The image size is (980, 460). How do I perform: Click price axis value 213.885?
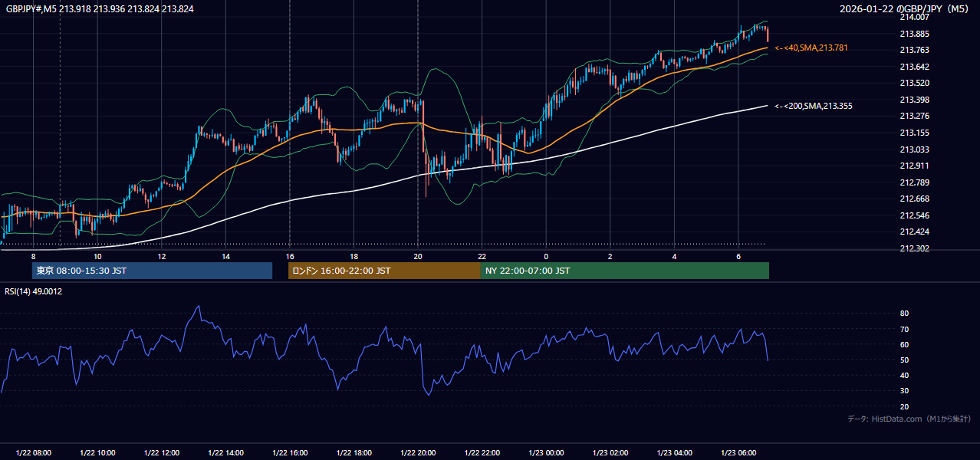[x=914, y=34]
